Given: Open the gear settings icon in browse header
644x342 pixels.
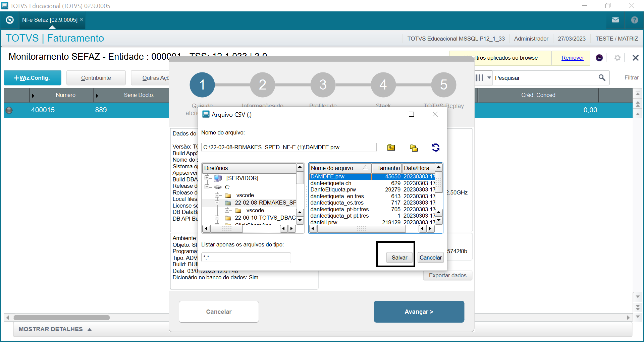Looking at the screenshot, I should tap(617, 58).
